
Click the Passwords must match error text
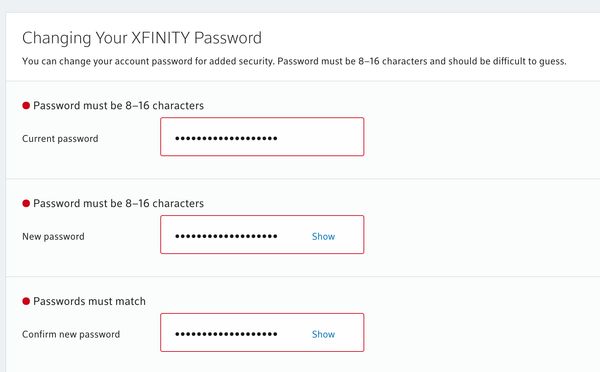tap(89, 301)
